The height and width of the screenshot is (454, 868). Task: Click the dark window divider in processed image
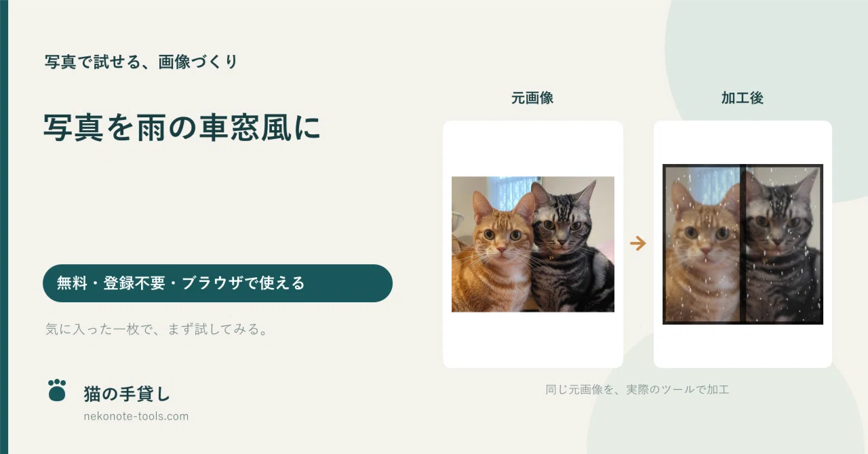point(743,244)
